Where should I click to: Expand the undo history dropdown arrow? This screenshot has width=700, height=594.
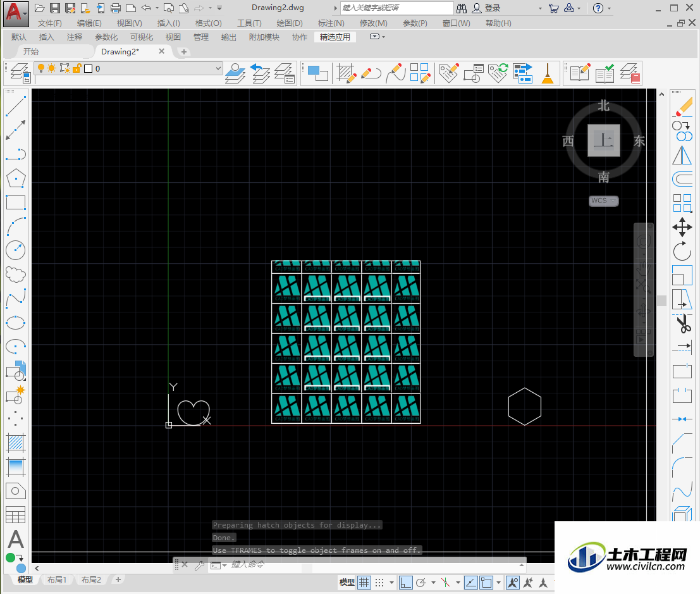tap(157, 8)
